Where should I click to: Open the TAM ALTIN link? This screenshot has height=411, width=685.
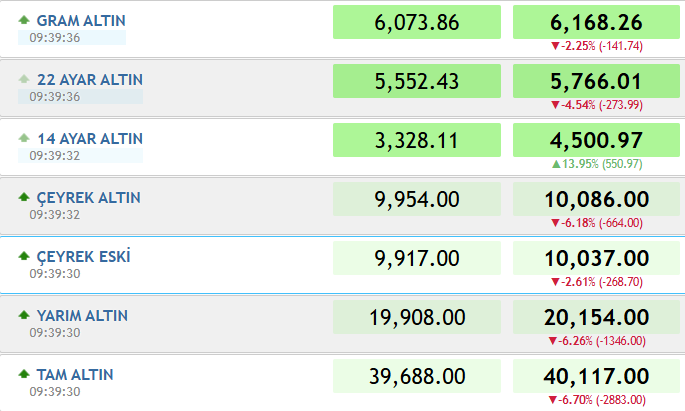point(75,374)
